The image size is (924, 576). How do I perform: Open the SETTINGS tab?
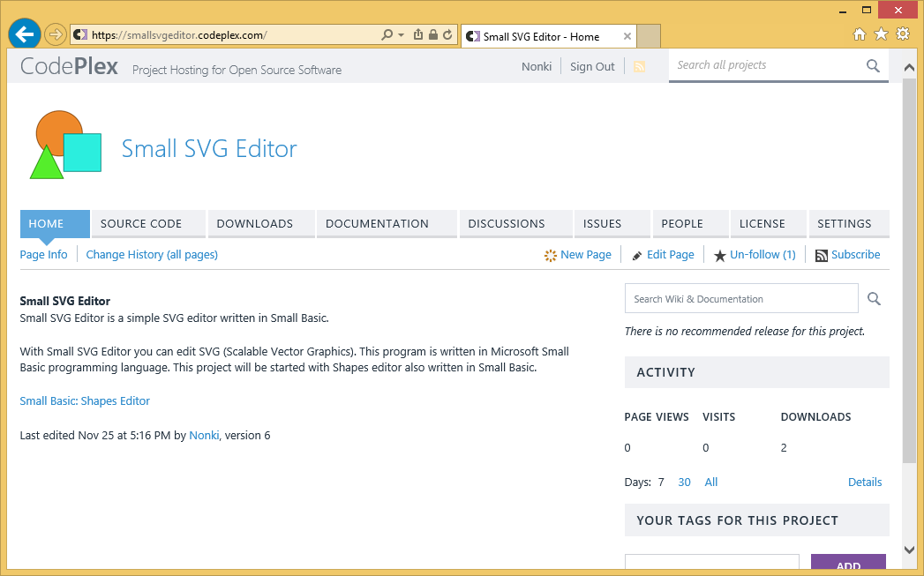click(x=849, y=224)
